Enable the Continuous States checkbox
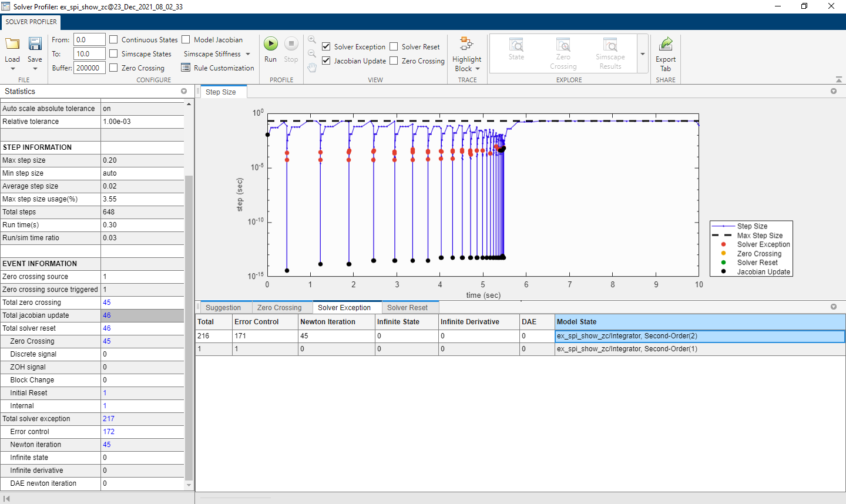The width and height of the screenshot is (846, 504). point(114,40)
